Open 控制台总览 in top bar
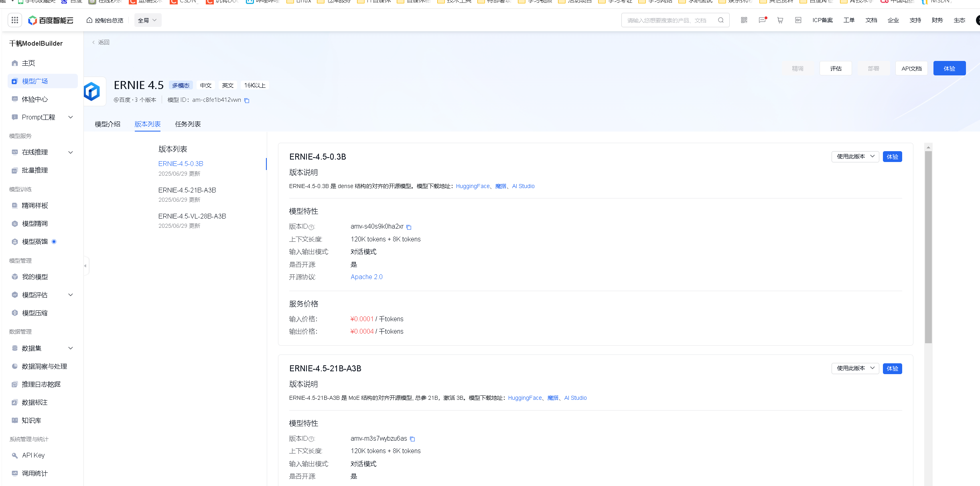The height and width of the screenshot is (486, 980). 105,20
